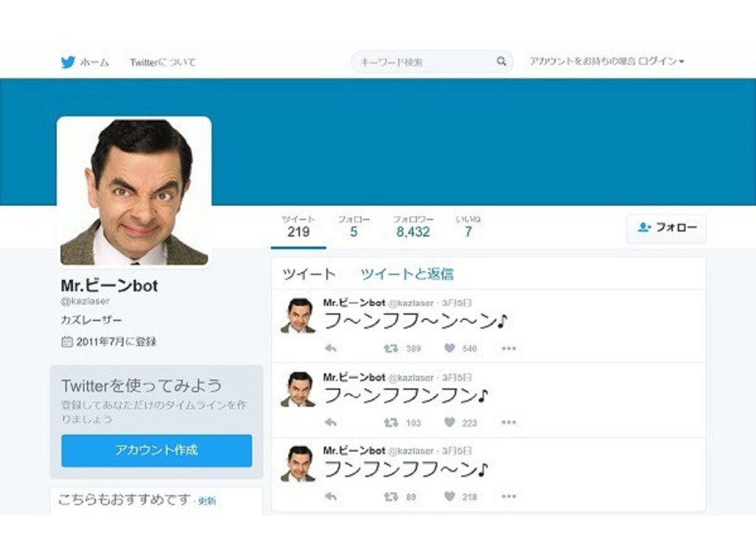Like the second tweet with 223 likes
The image size is (756, 560).
click(450, 423)
